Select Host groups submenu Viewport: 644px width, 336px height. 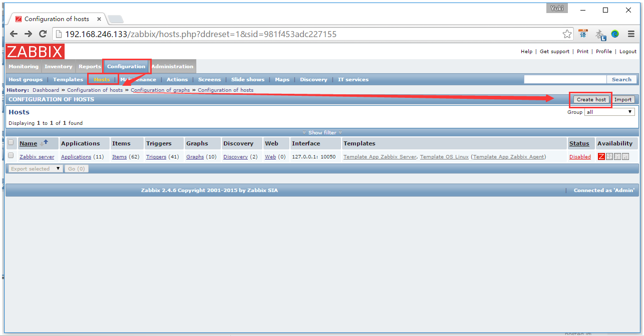pyautogui.click(x=26, y=80)
